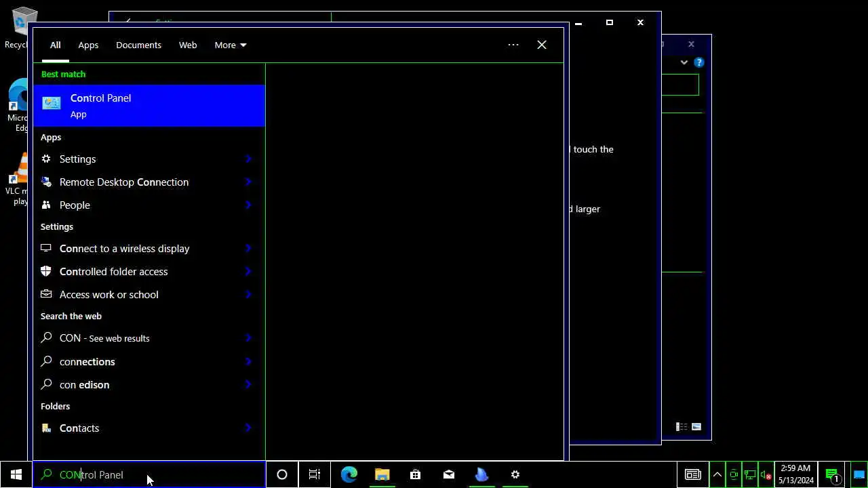Open Microsoft Edge desktop shortcut

click(x=17, y=105)
